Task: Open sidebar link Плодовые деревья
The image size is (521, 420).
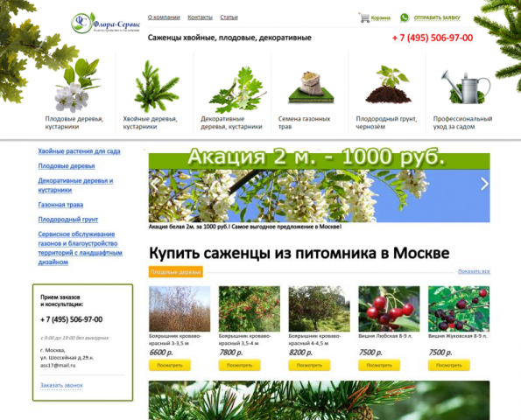Action: coord(67,166)
